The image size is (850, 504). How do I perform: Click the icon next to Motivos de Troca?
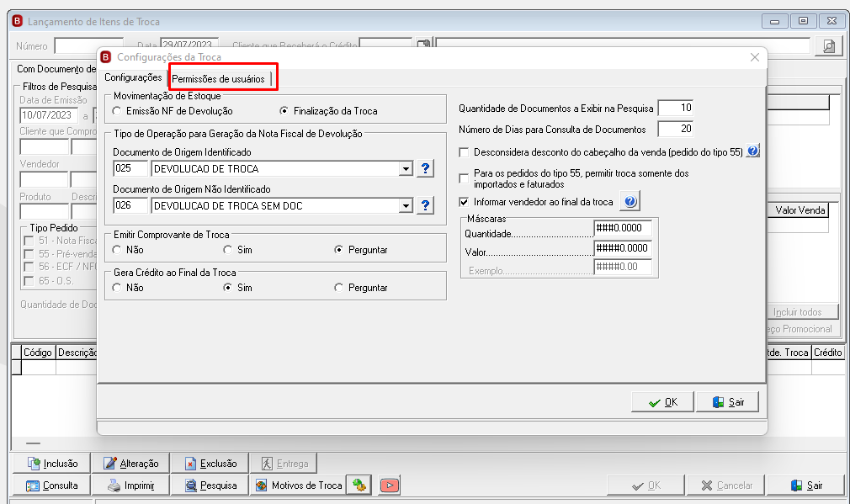[359, 485]
